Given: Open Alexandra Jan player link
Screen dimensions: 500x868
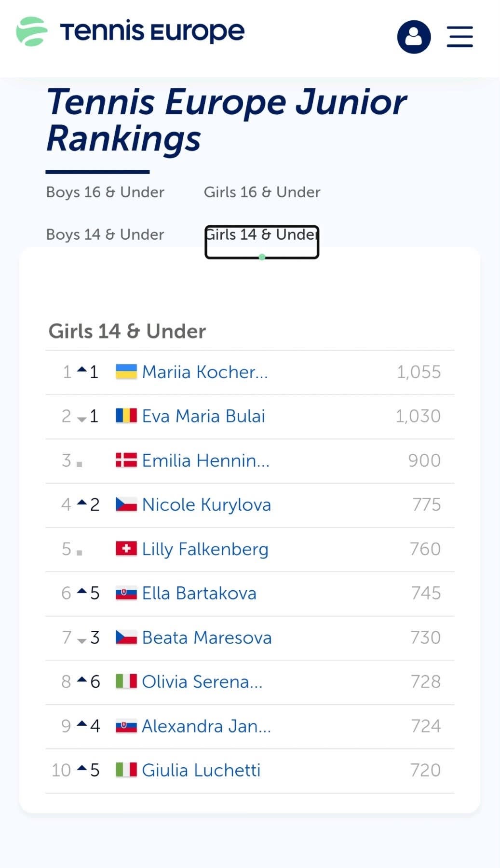Looking at the screenshot, I should point(206,726).
